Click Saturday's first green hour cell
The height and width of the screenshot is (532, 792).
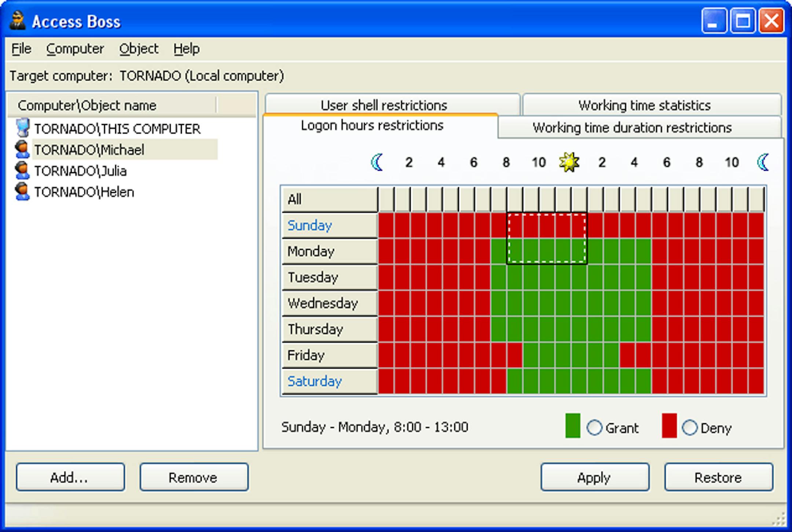(x=515, y=381)
